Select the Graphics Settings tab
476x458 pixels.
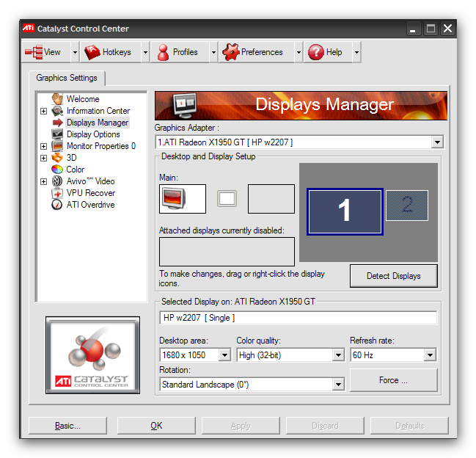point(67,78)
